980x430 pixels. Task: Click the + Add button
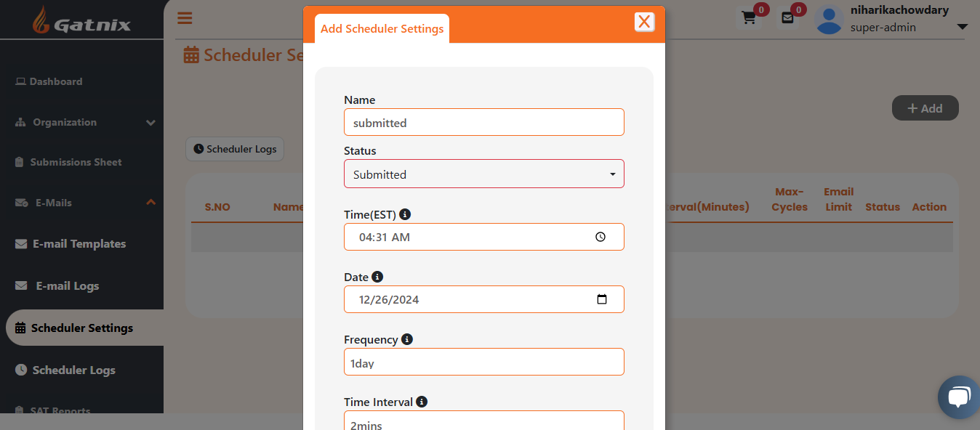coord(925,108)
